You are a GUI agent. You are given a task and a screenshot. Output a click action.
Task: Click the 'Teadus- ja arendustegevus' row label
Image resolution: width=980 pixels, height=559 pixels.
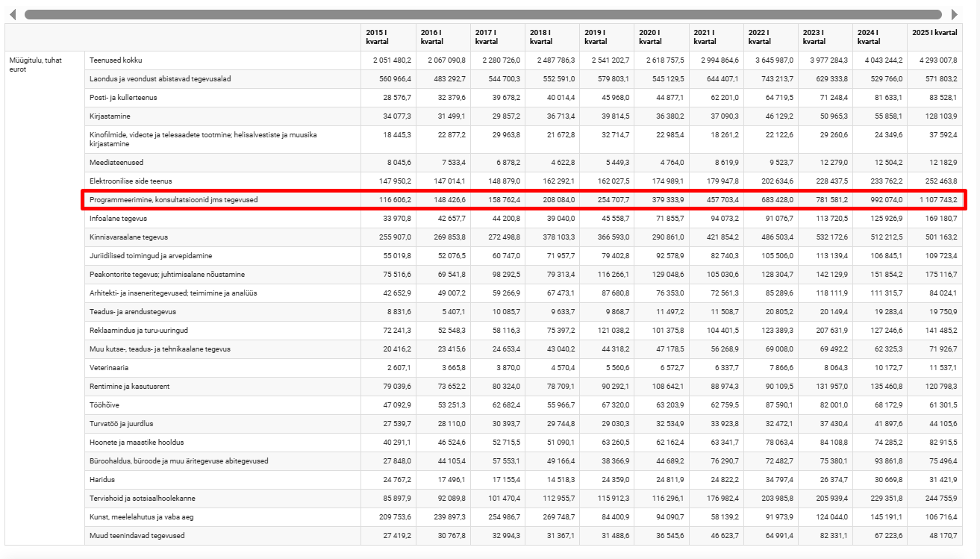point(132,312)
